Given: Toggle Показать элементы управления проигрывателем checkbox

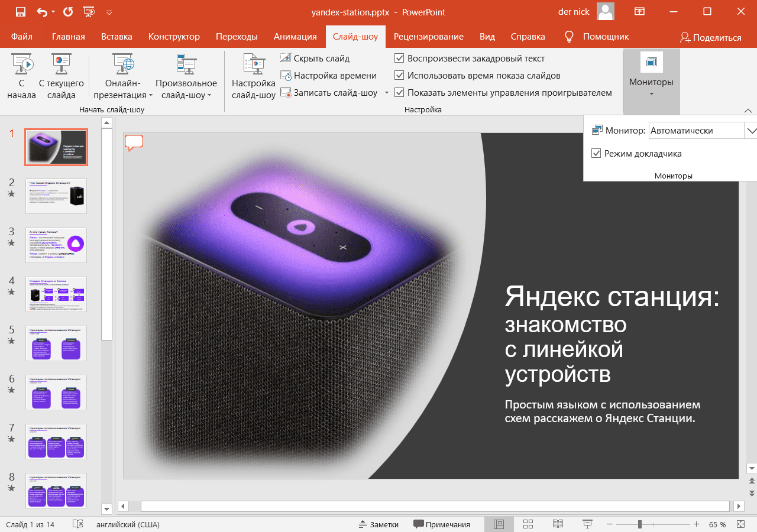Looking at the screenshot, I should [399, 93].
